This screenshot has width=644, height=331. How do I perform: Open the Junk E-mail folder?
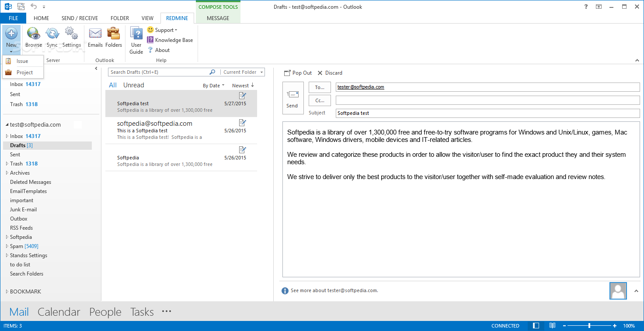point(23,210)
